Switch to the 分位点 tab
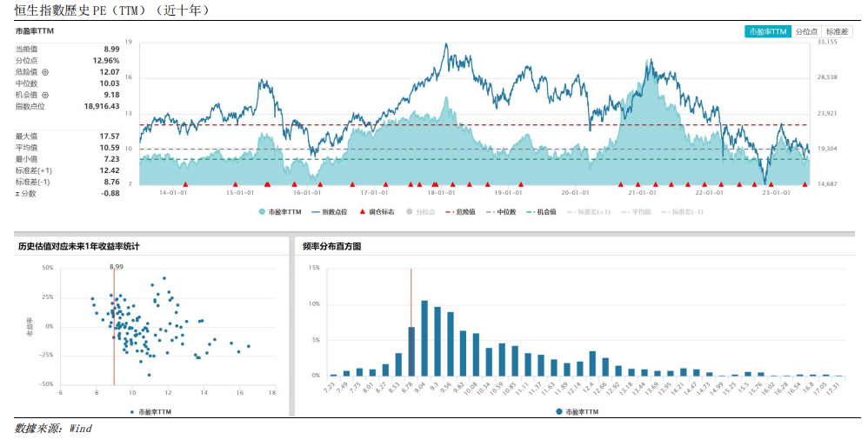 (806, 31)
